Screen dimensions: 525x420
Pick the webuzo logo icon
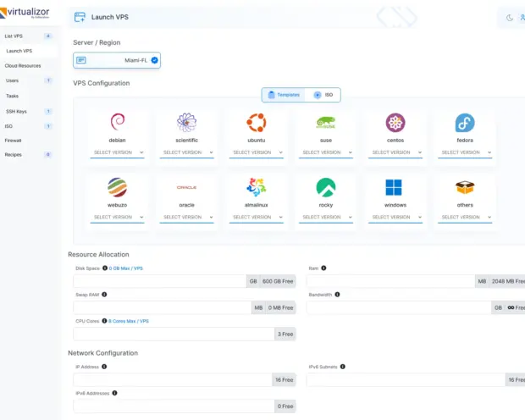point(117,187)
